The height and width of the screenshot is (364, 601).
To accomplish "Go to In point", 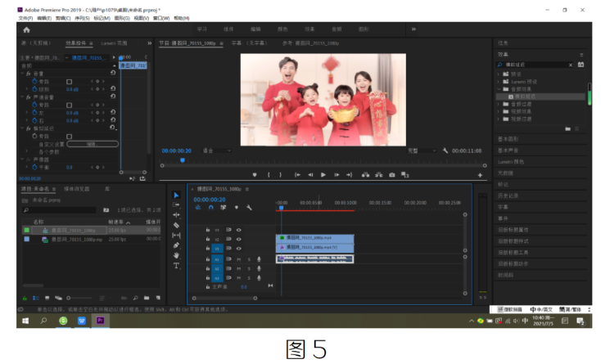I will (x=297, y=175).
